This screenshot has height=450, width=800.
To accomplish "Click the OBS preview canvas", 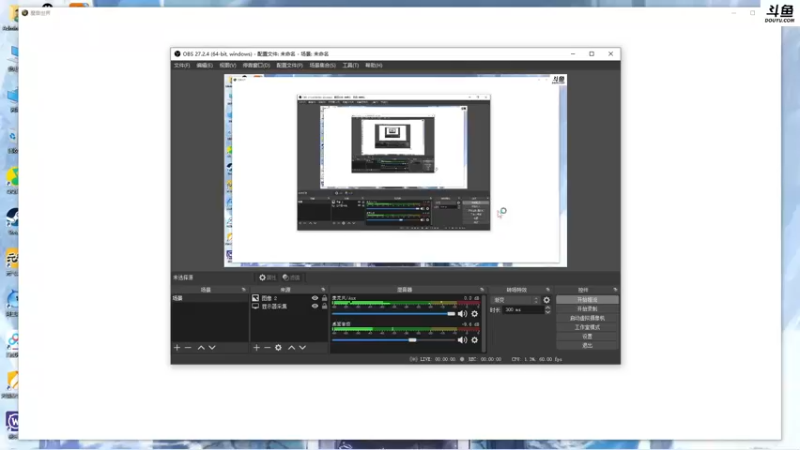I will coord(395,170).
